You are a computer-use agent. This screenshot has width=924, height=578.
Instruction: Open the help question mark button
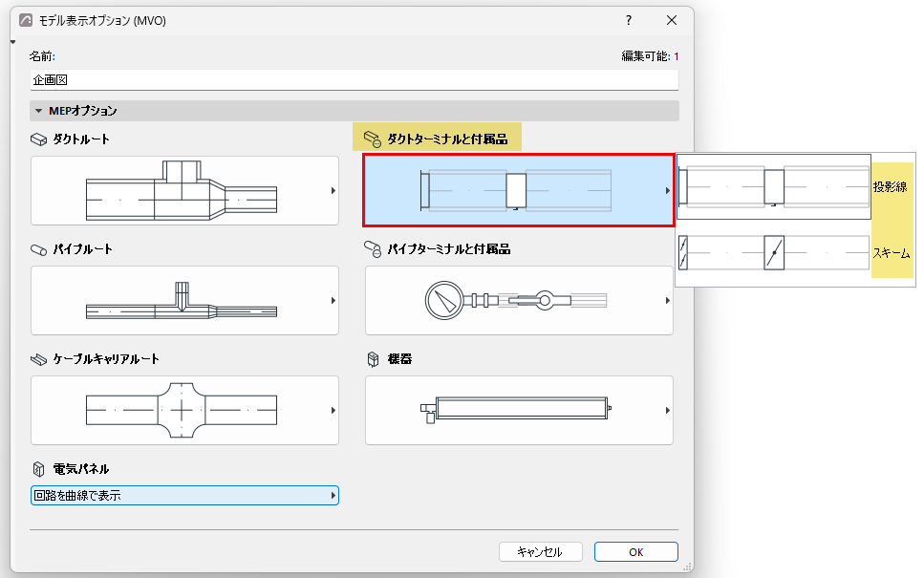[x=629, y=21]
